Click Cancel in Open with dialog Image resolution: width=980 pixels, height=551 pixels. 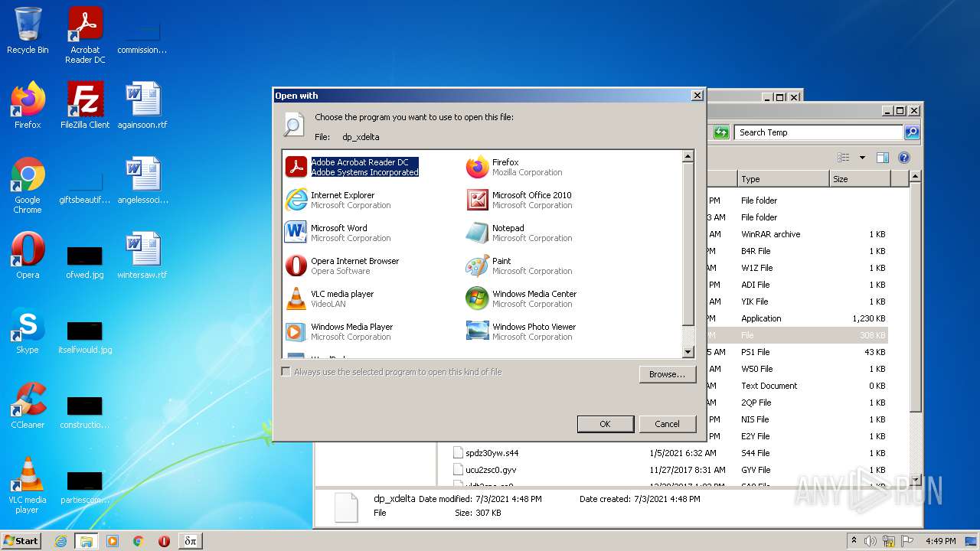(x=667, y=424)
